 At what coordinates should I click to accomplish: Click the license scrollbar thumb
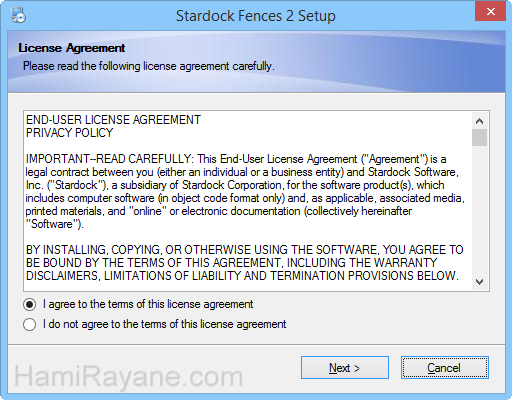pyautogui.click(x=479, y=137)
